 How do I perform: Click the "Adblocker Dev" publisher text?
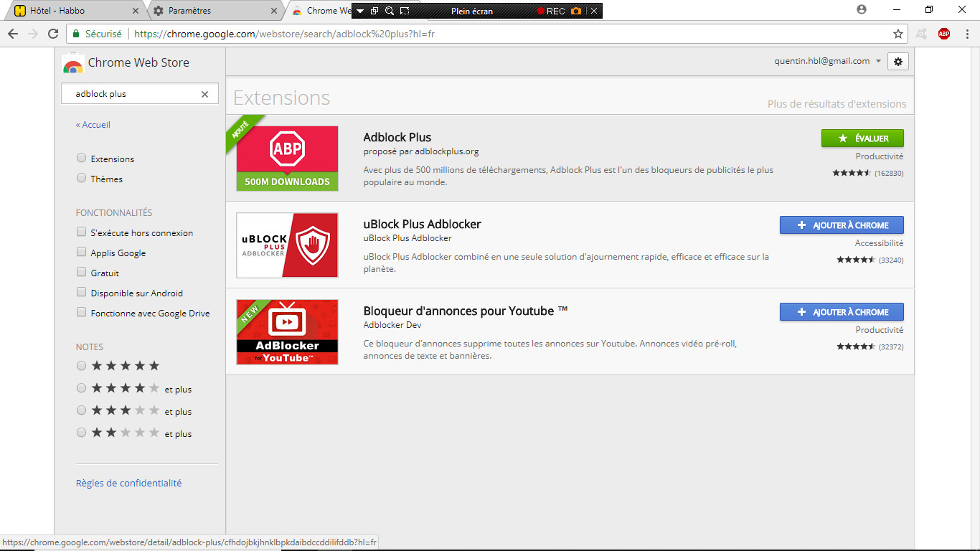coord(392,325)
